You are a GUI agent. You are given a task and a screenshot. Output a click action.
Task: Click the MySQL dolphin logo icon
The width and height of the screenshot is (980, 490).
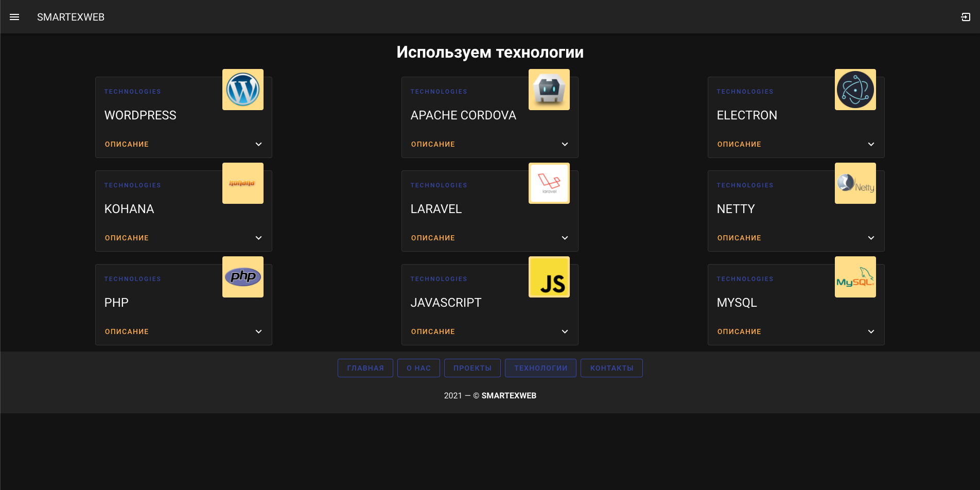pyautogui.click(x=855, y=276)
